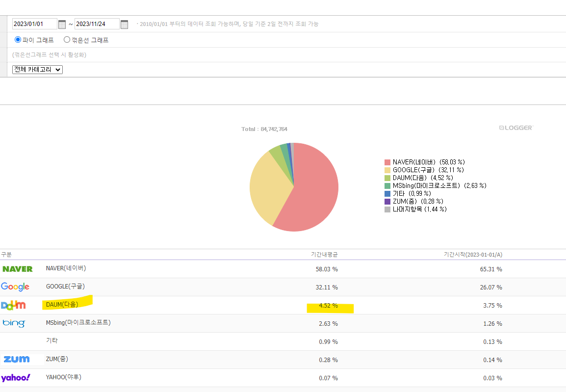566x392 pixels.
Task: Click the end date field 2023/11/24
Action: tap(97, 24)
